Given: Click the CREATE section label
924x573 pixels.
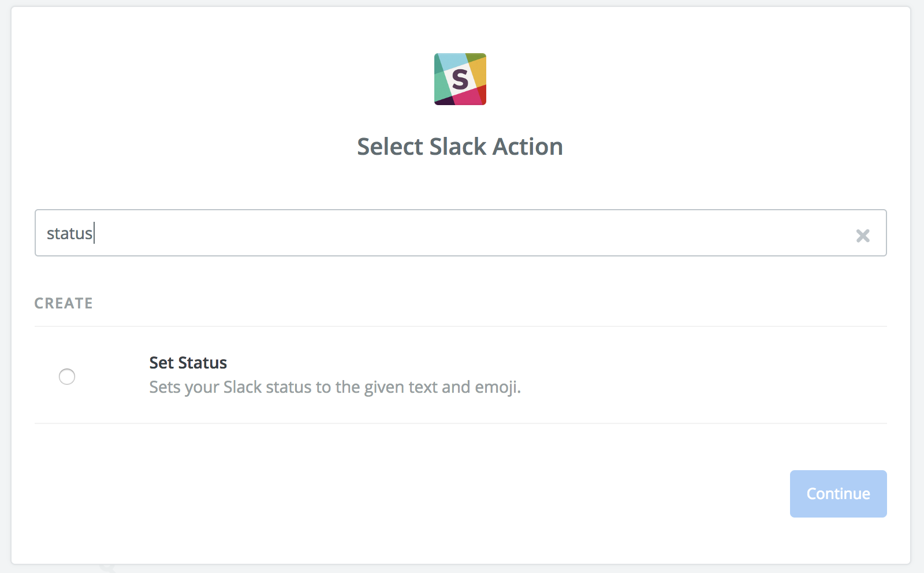Looking at the screenshot, I should click(x=64, y=303).
